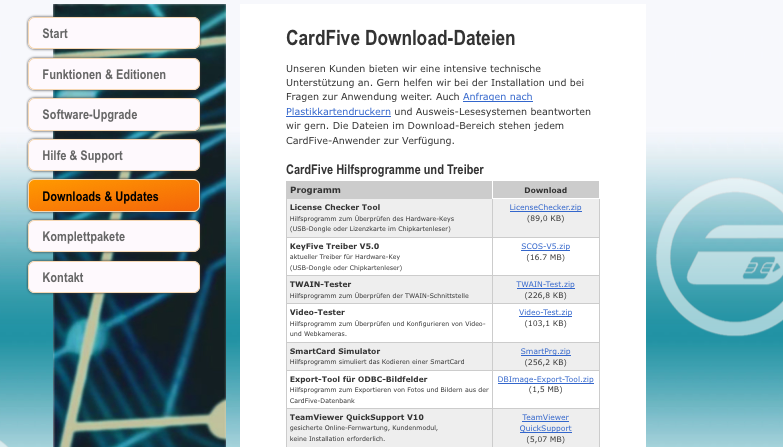The image size is (783, 447).
Task: Open the Software-Upgrade menu item
Action: click(x=114, y=115)
